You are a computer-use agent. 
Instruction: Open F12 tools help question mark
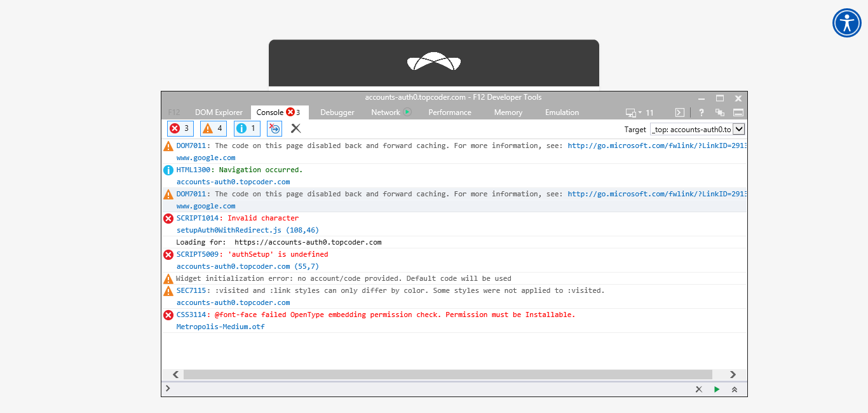pyautogui.click(x=702, y=112)
